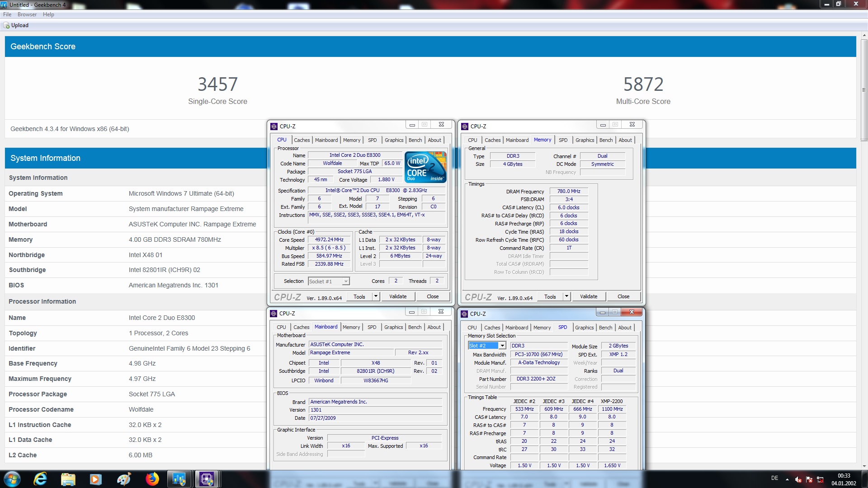Launch Firefox from the taskbar
868x488 pixels.
click(152, 479)
